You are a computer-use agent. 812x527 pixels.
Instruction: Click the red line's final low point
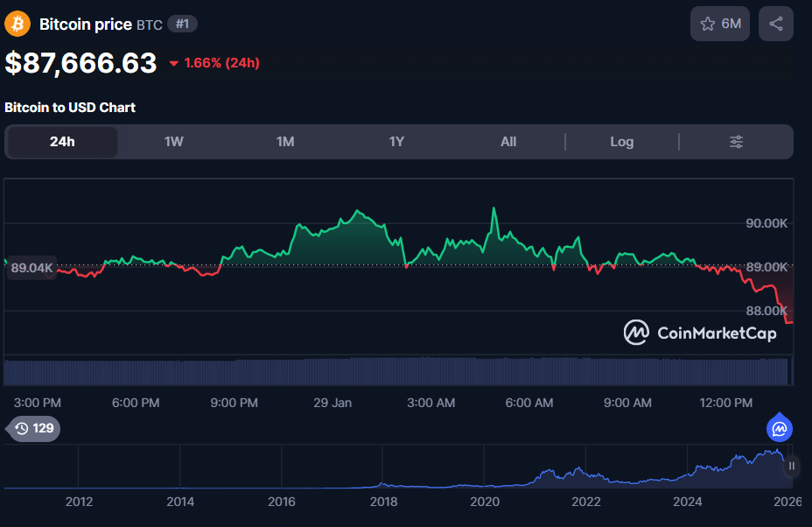pos(789,323)
